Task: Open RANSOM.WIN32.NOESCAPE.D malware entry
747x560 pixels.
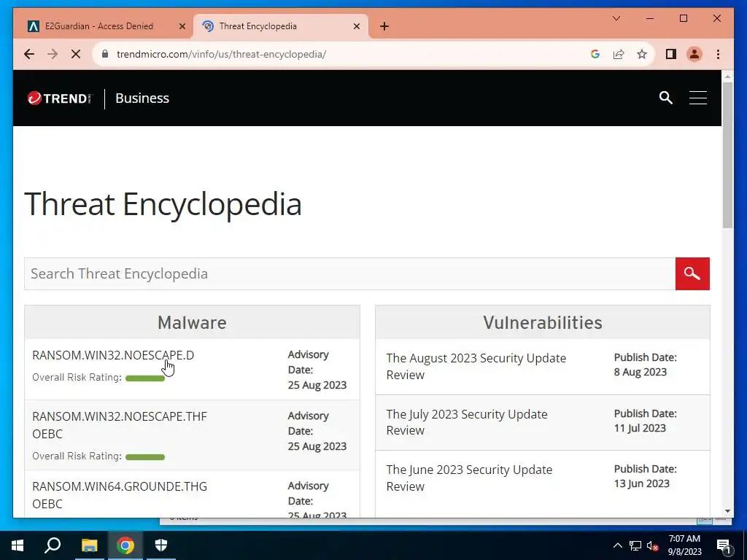Action: (113, 355)
